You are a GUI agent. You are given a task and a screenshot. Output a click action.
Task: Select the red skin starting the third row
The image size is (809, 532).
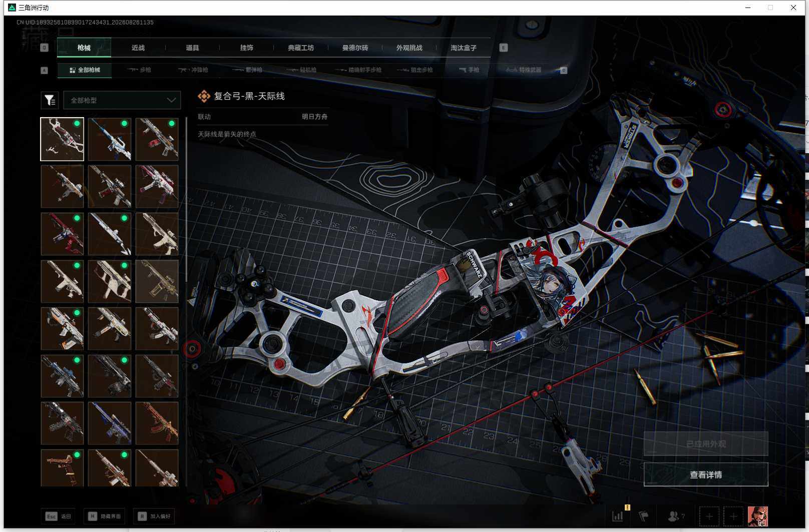(x=62, y=234)
